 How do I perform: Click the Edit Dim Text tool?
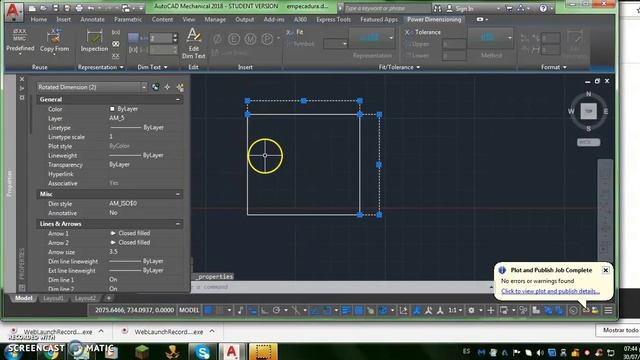point(193,44)
